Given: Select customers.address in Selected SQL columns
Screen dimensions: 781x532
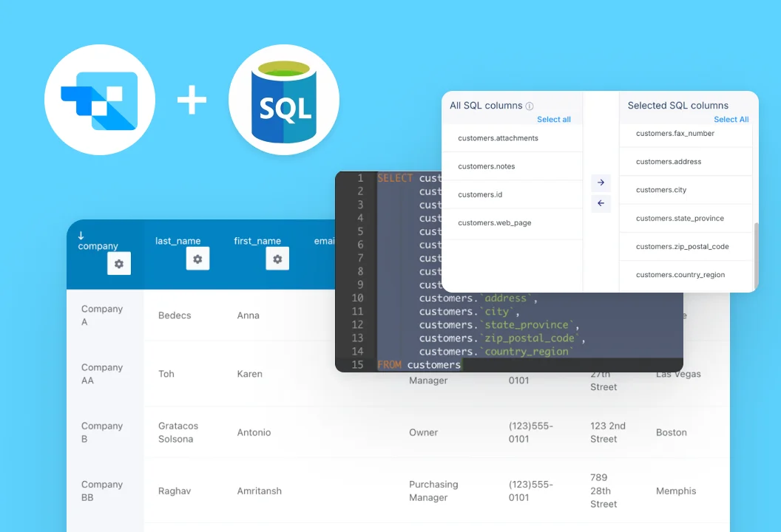Looking at the screenshot, I should (x=686, y=162).
